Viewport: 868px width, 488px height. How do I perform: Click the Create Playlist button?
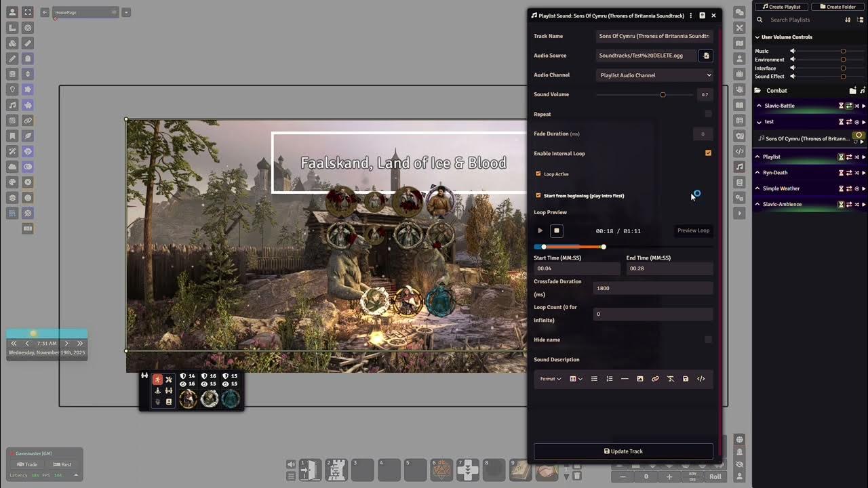[x=781, y=7]
